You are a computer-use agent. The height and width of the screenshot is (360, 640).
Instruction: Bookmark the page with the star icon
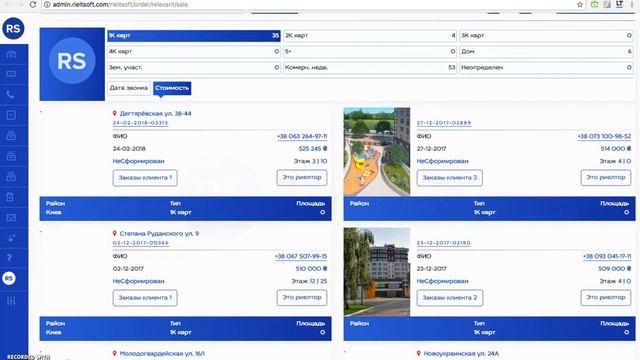580,4
